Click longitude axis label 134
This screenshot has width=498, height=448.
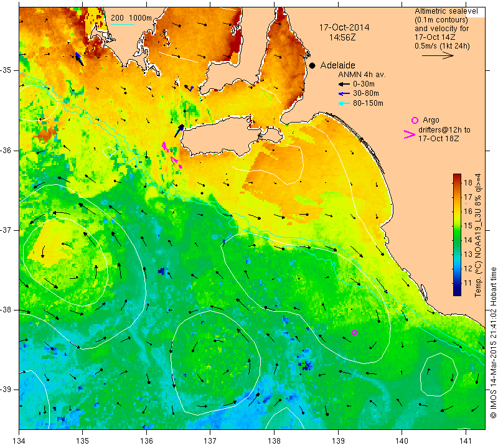pyautogui.click(x=19, y=441)
